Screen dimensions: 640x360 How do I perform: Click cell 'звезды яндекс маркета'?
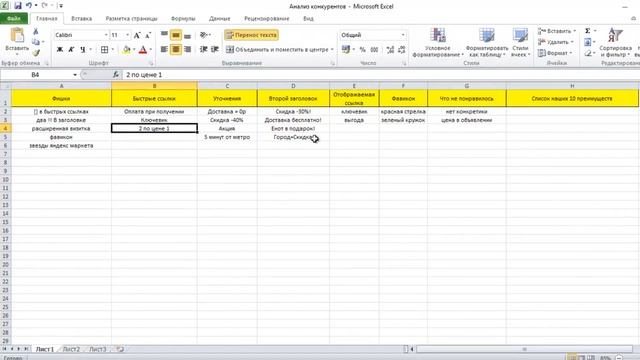[61, 146]
